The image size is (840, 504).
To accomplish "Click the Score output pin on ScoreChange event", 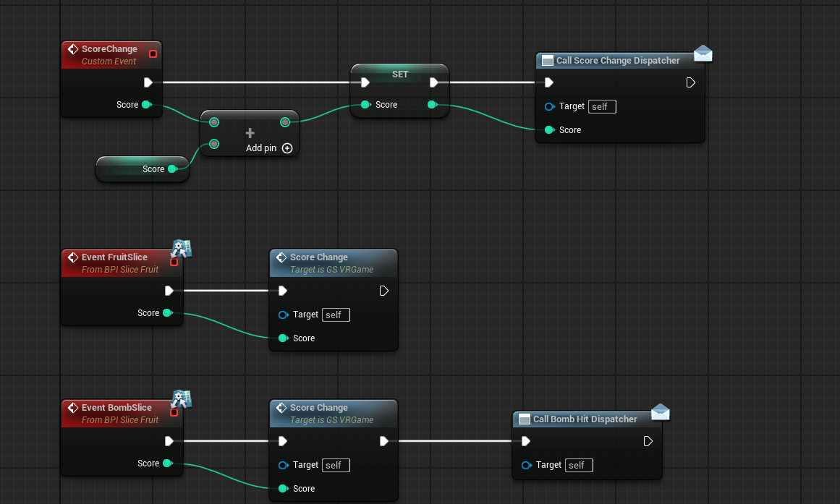I will tap(146, 104).
